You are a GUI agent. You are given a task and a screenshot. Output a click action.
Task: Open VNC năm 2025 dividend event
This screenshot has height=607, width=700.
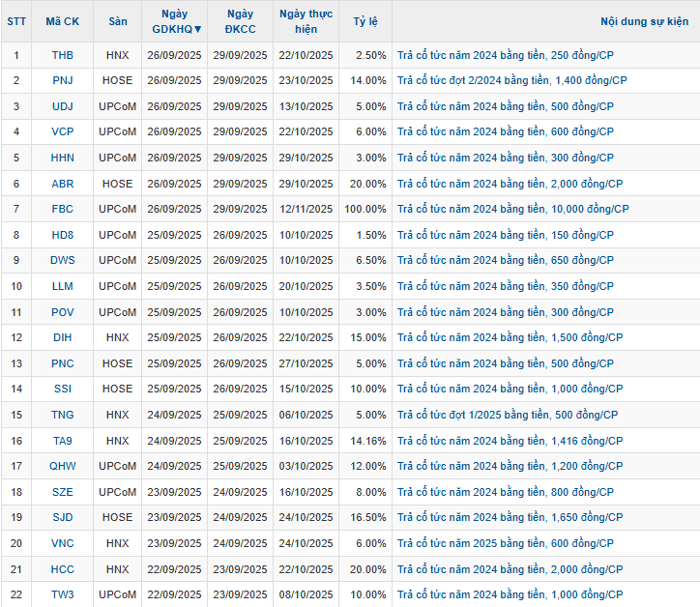[x=505, y=543]
